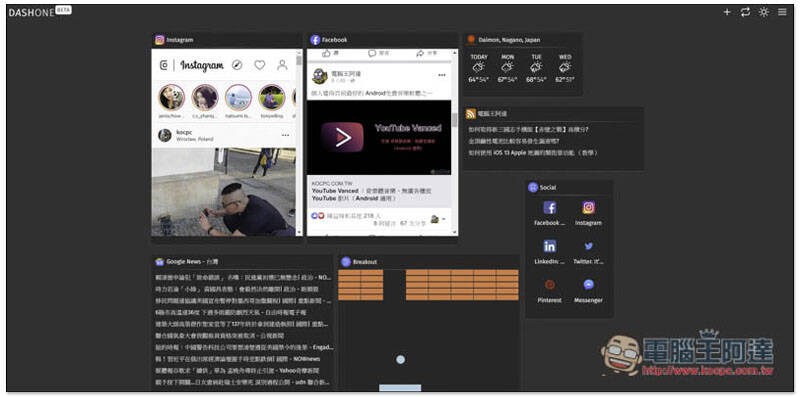Click the plus icon to add widget
The width and height of the screenshot is (800, 397).
pos(727,12)
